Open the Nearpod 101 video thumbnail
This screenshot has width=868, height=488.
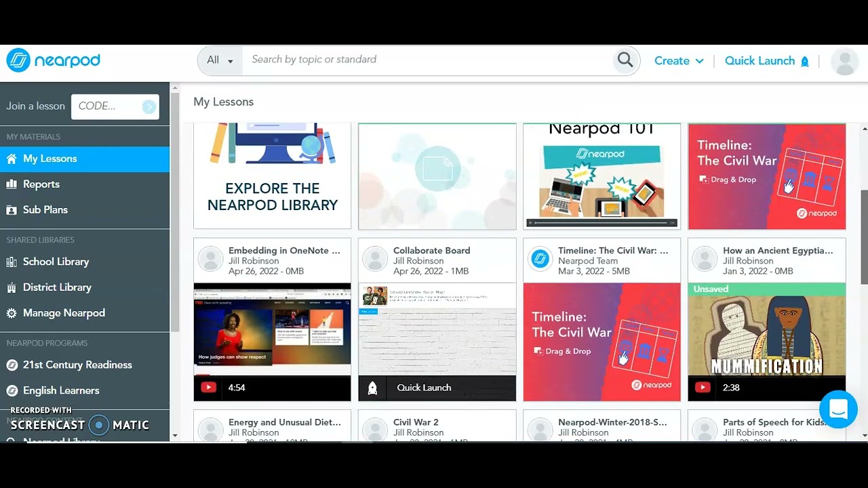601,176
